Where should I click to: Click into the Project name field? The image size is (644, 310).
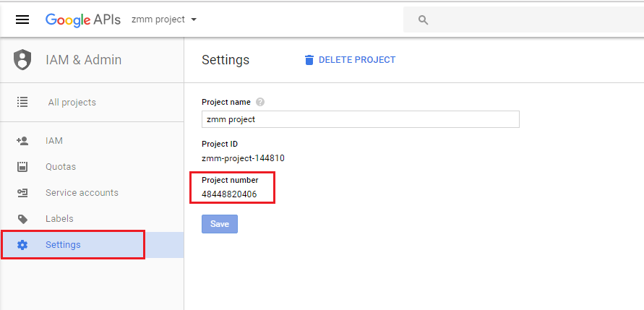click(x=361, y=119)
